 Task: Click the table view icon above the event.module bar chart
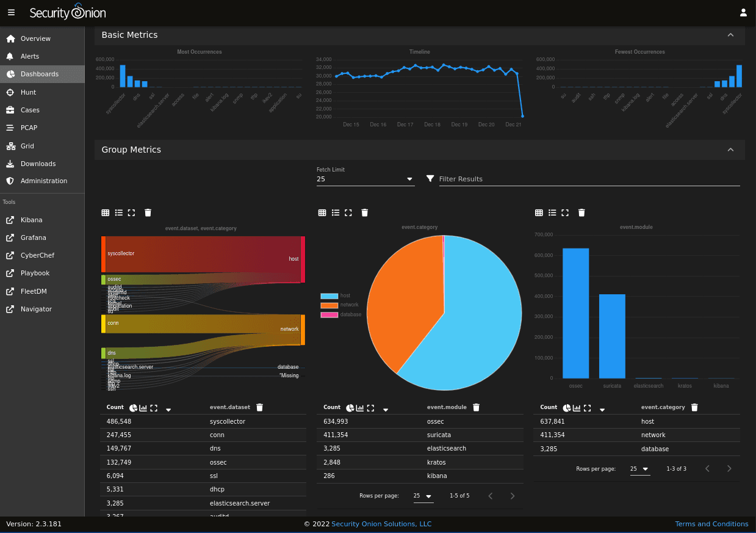[x=539, y=212]
